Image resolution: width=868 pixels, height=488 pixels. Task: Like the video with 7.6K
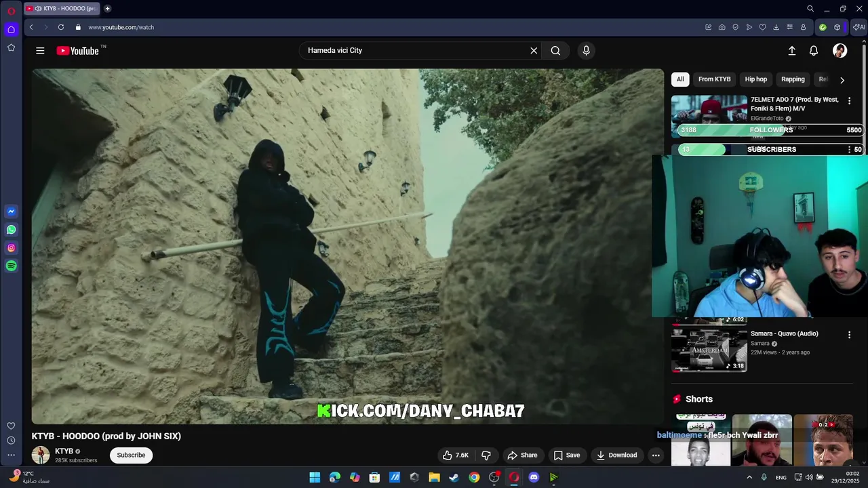(456, 455)
